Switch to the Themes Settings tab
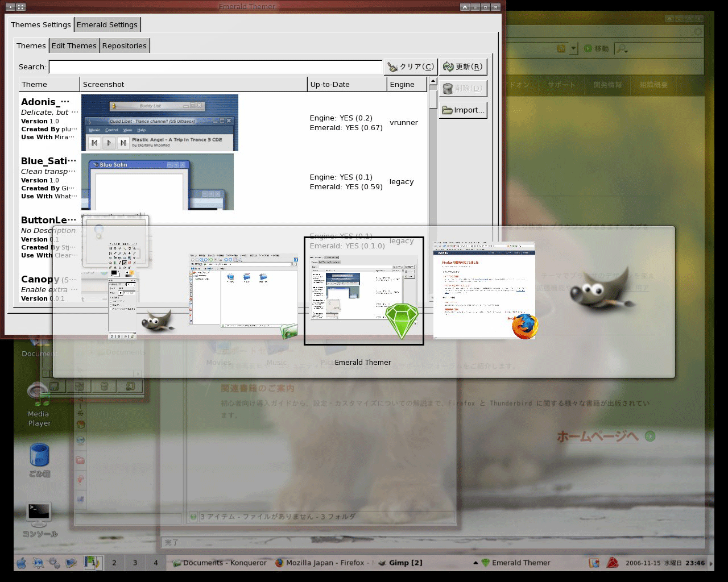728x582 pixels. click(41, 24)
